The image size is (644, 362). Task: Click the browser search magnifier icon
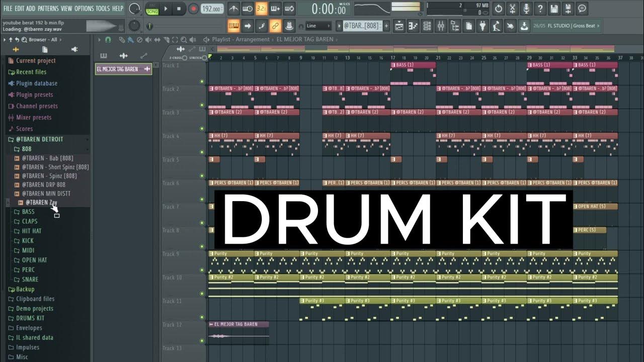[23, 40]
